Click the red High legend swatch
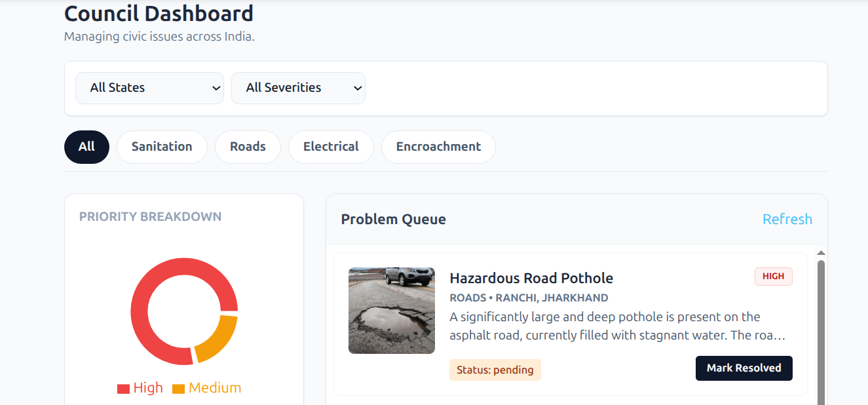 pos(123,389)
